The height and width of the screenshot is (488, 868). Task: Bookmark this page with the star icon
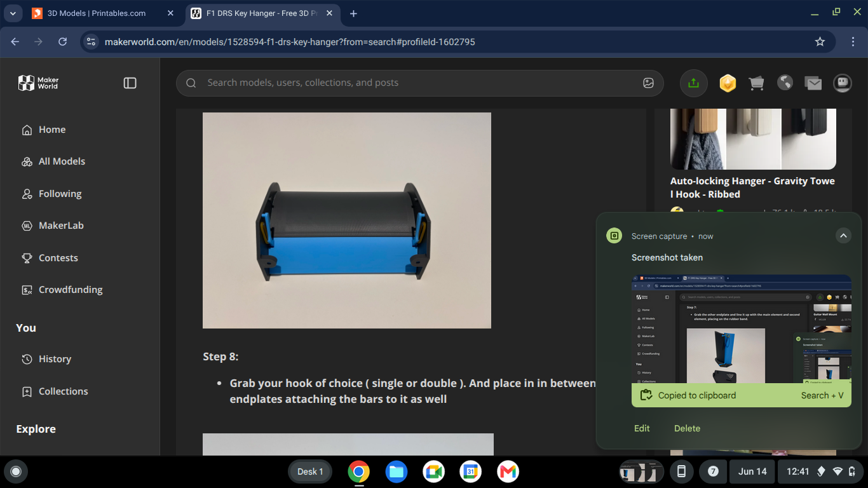pyautogui.click(x=820, y=42)
